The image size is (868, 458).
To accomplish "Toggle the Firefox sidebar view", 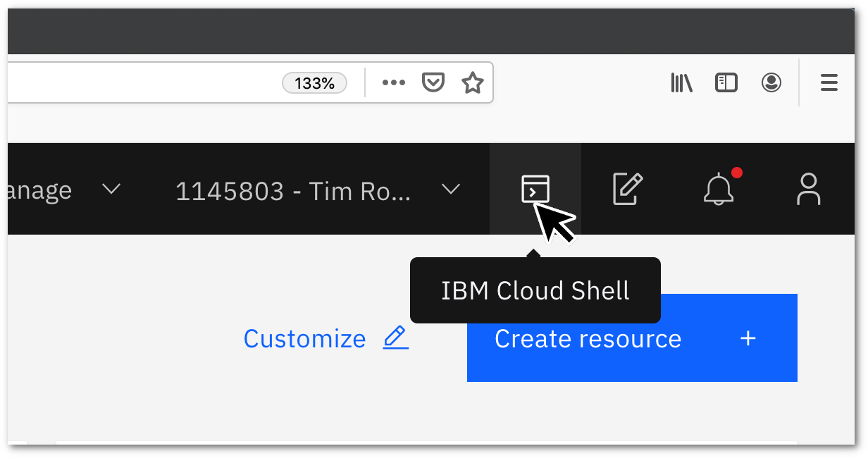I will tap(726, 83).
